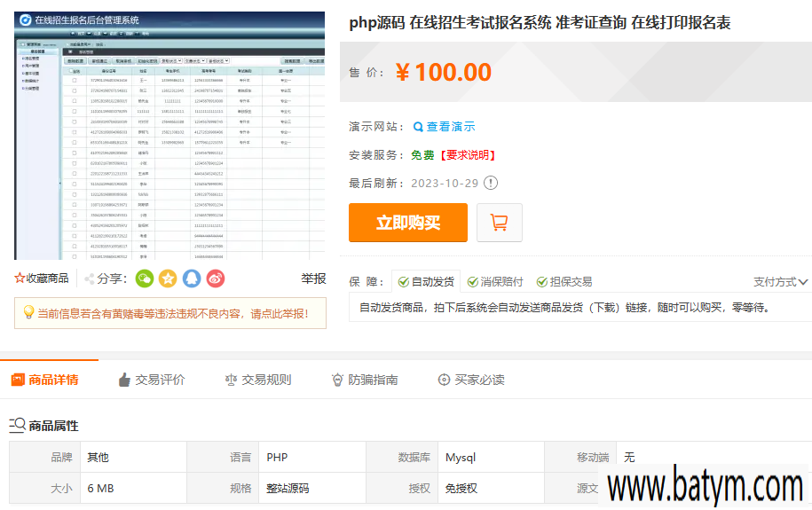Viewport: 812px width, 510px height.
Task: Click 举报 report link
Action: (313, 279)
